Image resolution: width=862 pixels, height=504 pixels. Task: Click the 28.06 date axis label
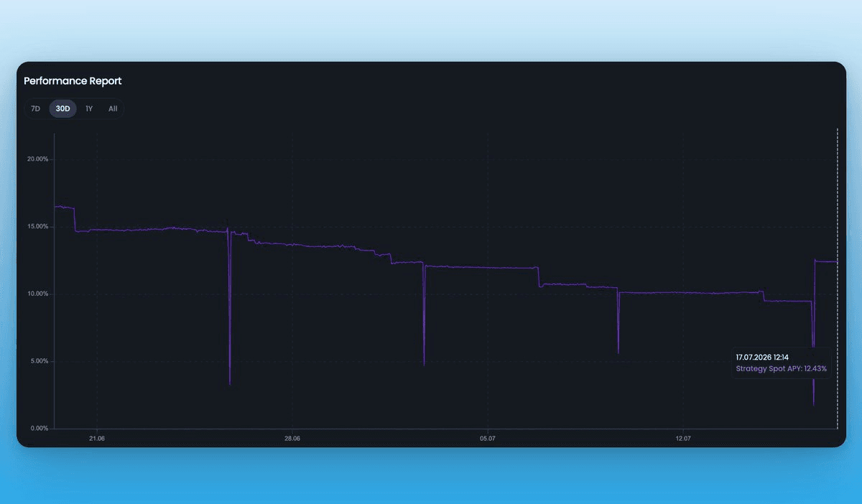tap(292, 438)
